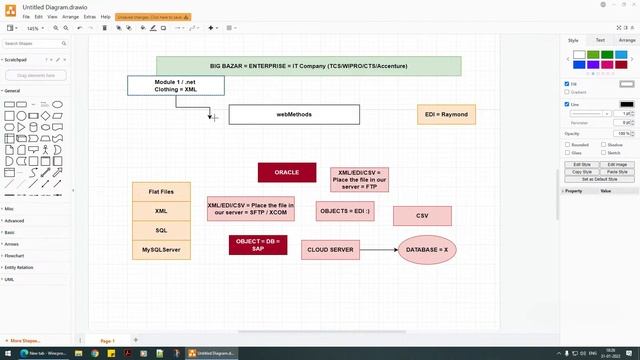Select the triangle shape in General palette
This screenshot has width=640, height=360.
(21, 127)
